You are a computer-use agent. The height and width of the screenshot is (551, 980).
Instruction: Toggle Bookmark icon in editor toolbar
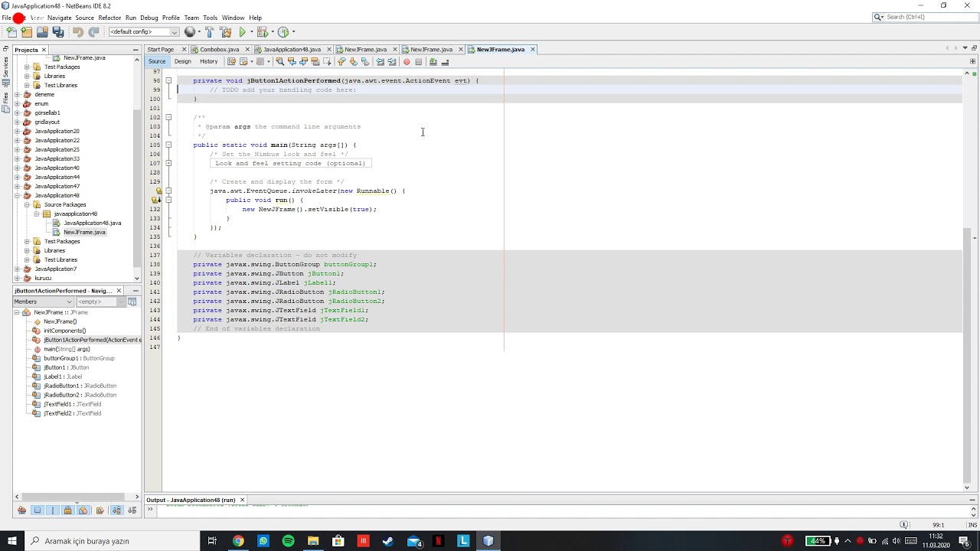(x=365, y=62)
